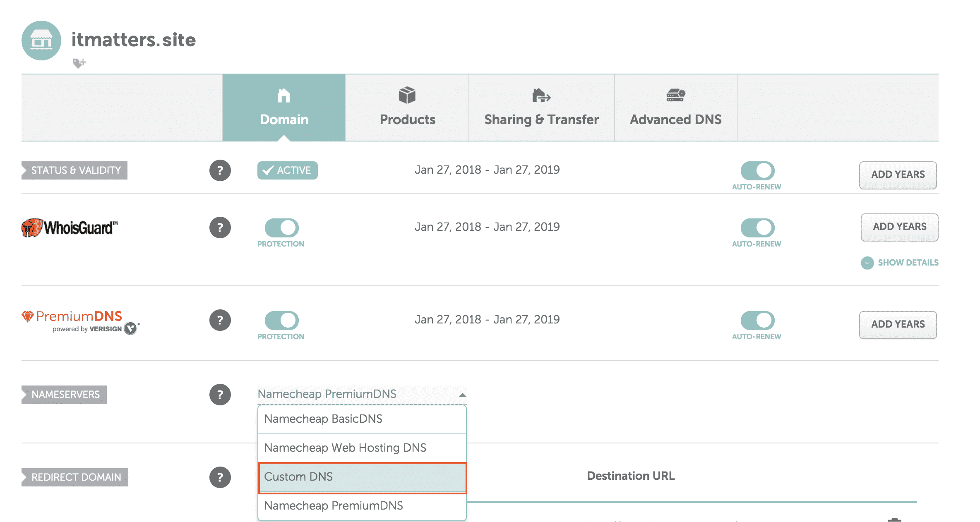Click the WhoisGuard logo
Screen dimensions: 980x522
[70, 227]
